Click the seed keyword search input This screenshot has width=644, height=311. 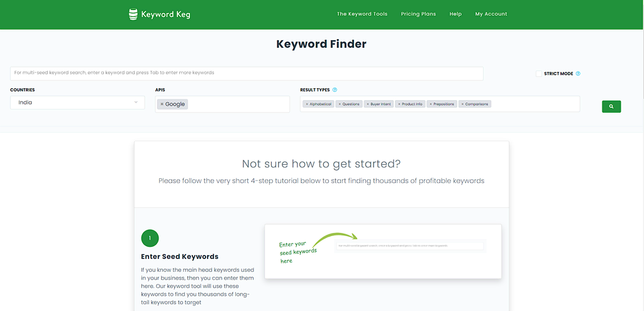pyautogui.click(x=247, y=73)
